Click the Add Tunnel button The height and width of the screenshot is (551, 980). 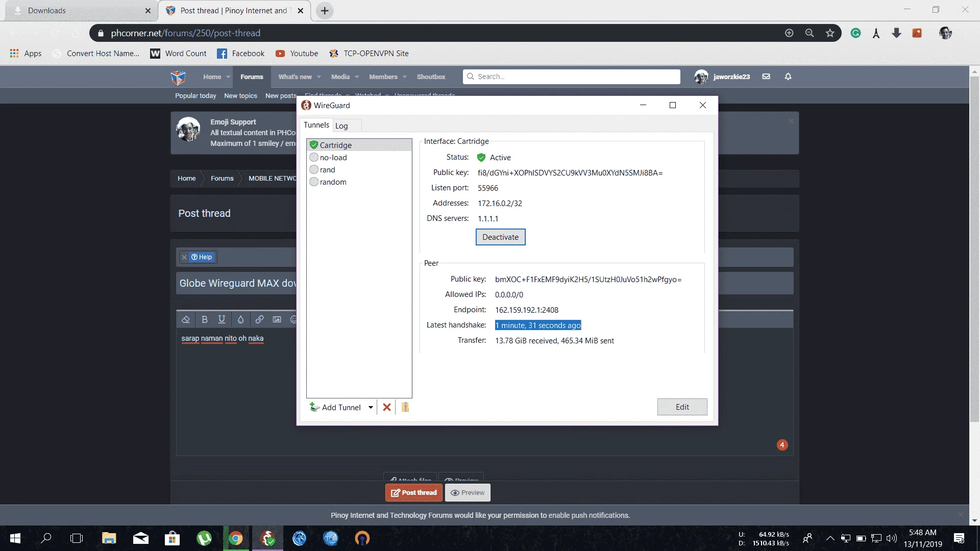tap(335, 407)
